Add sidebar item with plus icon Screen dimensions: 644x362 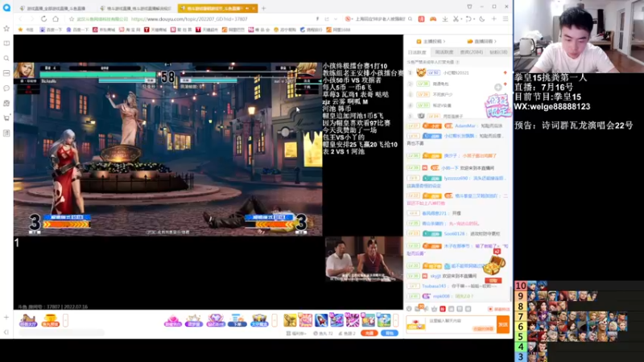click(6, 317)
